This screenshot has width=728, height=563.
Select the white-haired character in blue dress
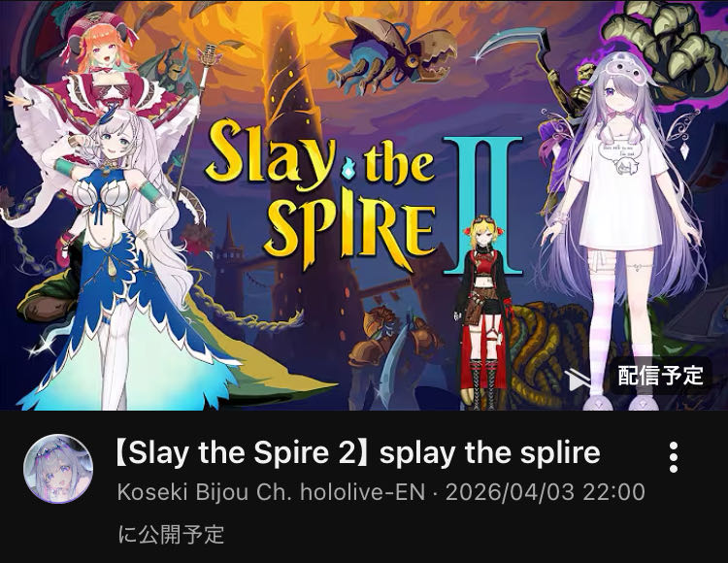coord(125,260)
